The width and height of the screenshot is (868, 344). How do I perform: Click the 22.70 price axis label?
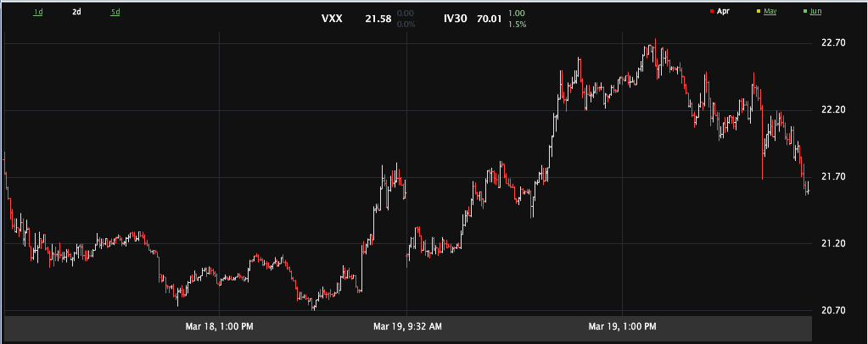(835, 42)
